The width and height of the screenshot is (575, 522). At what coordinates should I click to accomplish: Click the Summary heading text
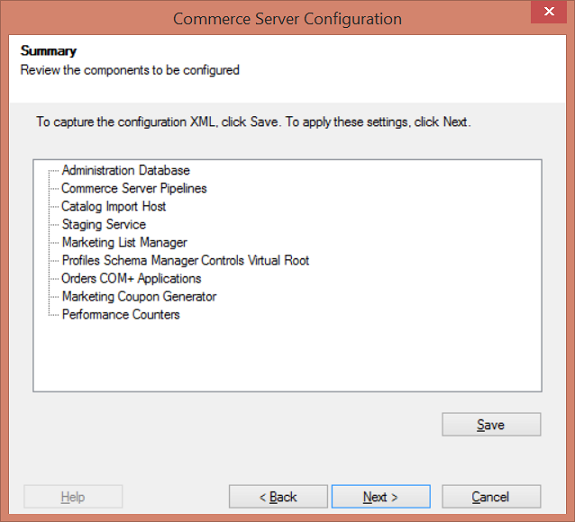pos(48,51)
